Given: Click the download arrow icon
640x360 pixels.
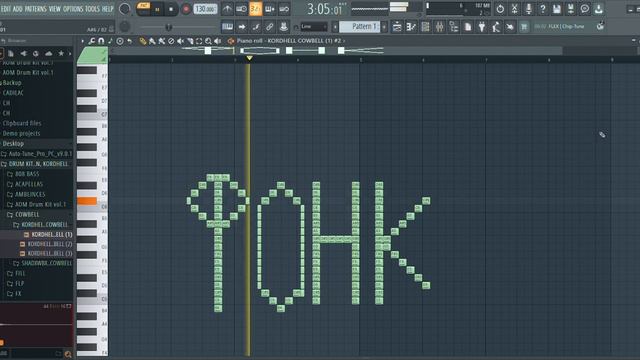Looking at the screenshot, I should (x=599, y=9).
